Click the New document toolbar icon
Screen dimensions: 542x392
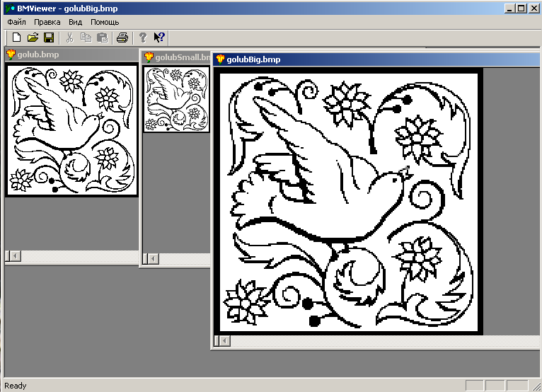click(16, 38)
